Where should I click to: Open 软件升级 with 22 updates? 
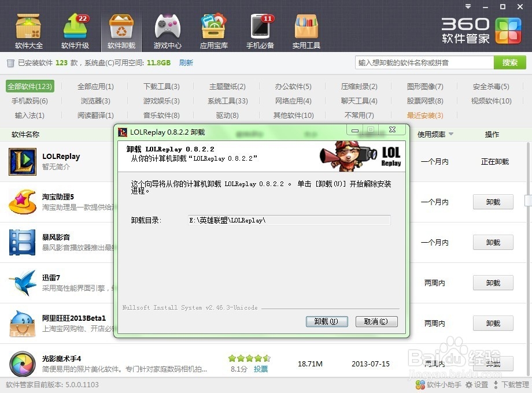coord(75,31)
